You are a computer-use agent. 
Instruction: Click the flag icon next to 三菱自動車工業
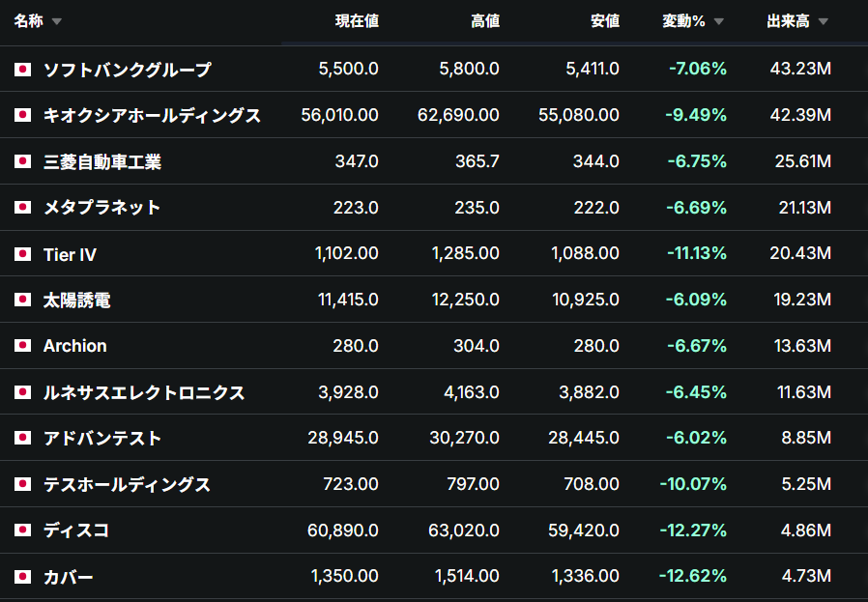(x=22, y=161)
